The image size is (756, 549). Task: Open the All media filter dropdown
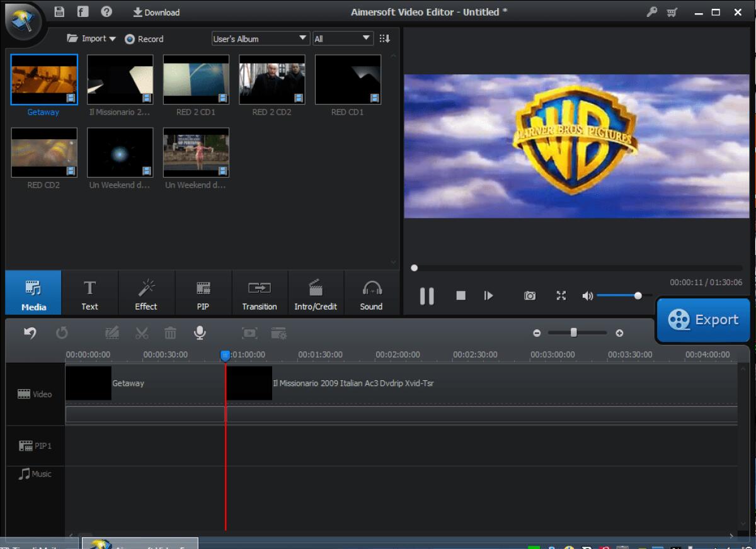coord(343,38)
